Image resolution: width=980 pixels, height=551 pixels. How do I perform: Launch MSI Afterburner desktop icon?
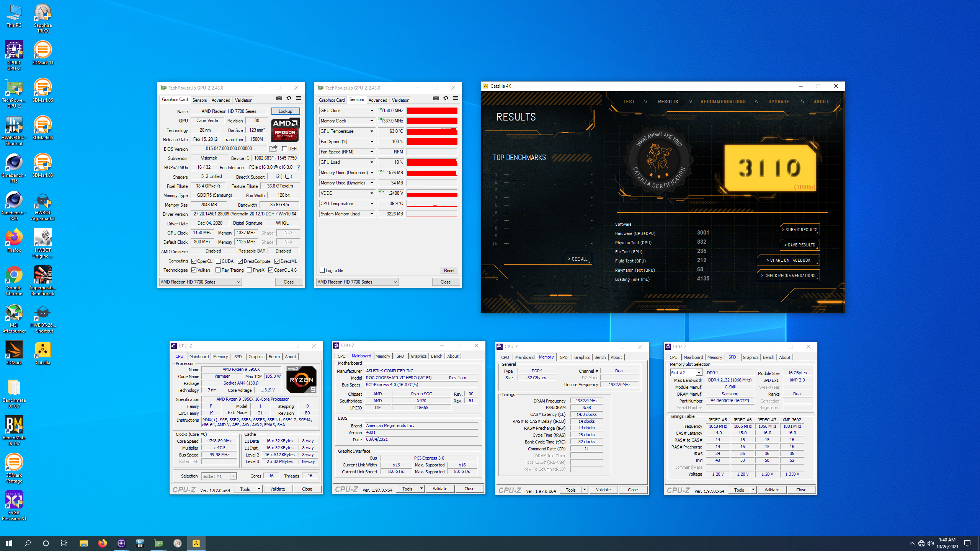coord(14,318)
